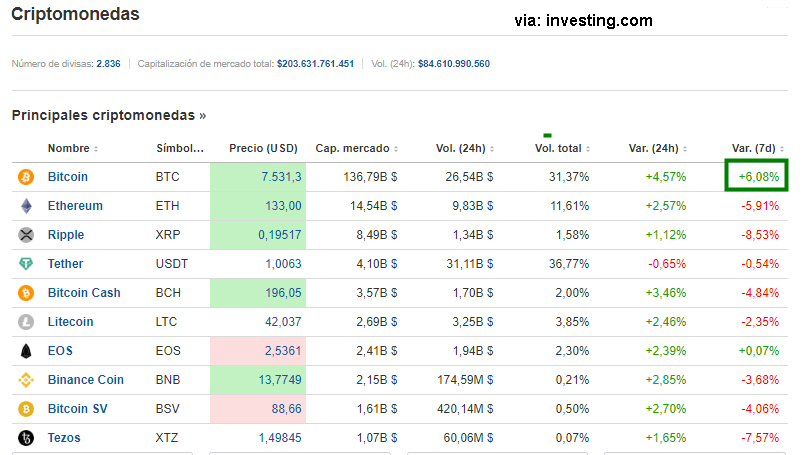Sort table by Nombre column
This screenshot has width=803, height=455.
click(72, 149)
